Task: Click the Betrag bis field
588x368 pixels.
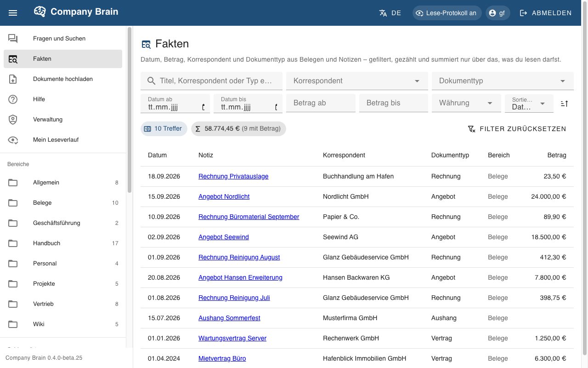Action: click(394, 103)
